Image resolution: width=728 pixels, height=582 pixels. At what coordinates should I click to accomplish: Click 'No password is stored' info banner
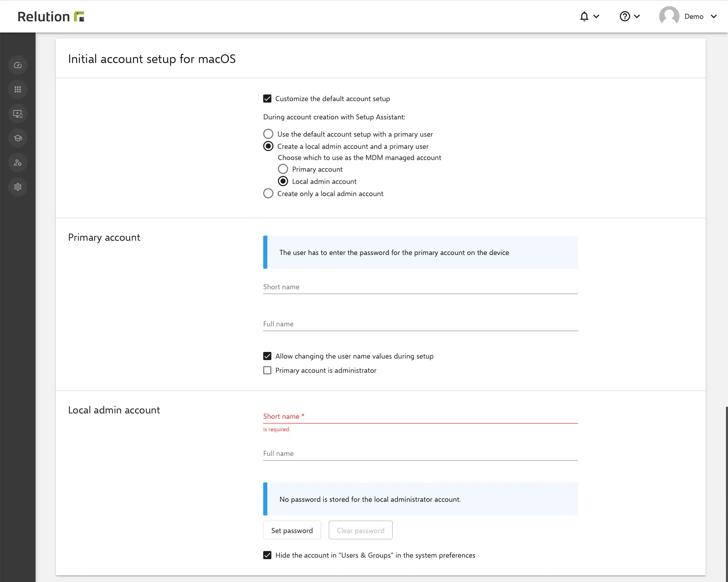coord(420,499)
